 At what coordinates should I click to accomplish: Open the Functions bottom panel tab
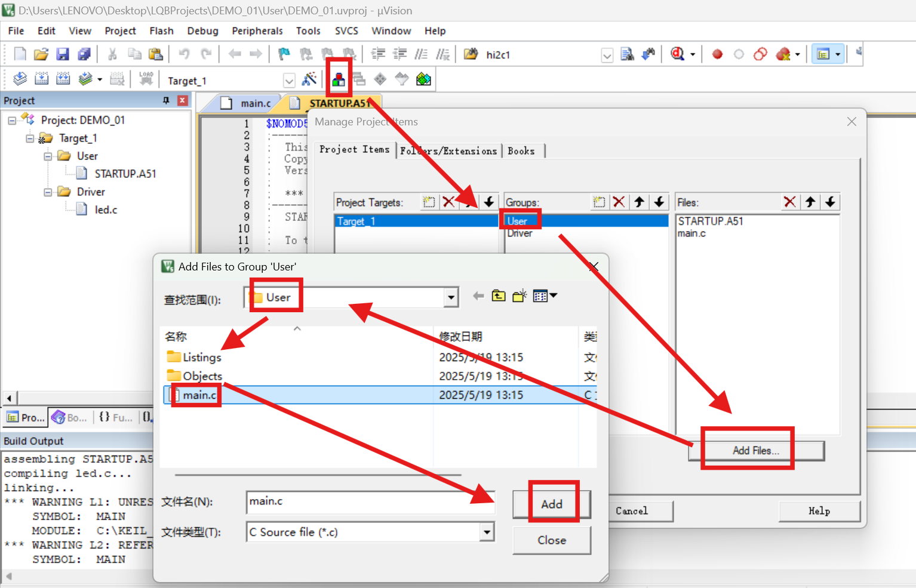click(x=116, y=417)
